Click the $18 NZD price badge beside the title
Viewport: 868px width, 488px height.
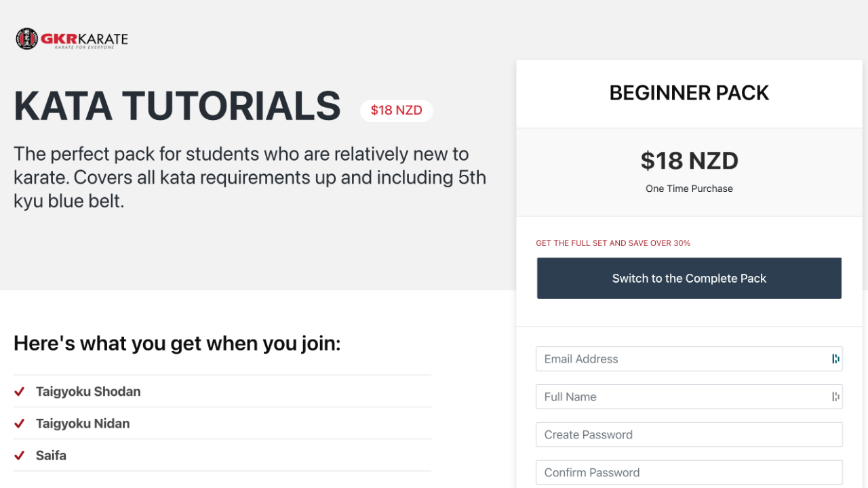396,110
